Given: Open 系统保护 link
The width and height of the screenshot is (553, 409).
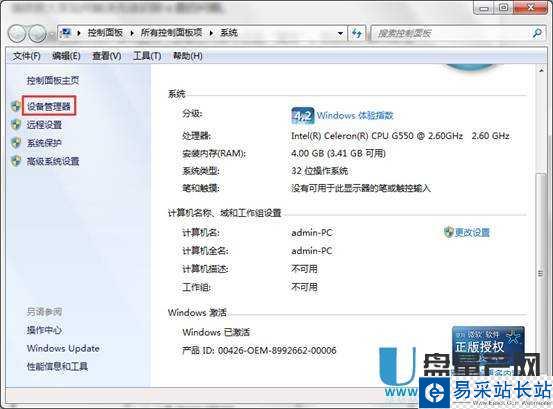Looking at the screenshot, I should 44,142.
